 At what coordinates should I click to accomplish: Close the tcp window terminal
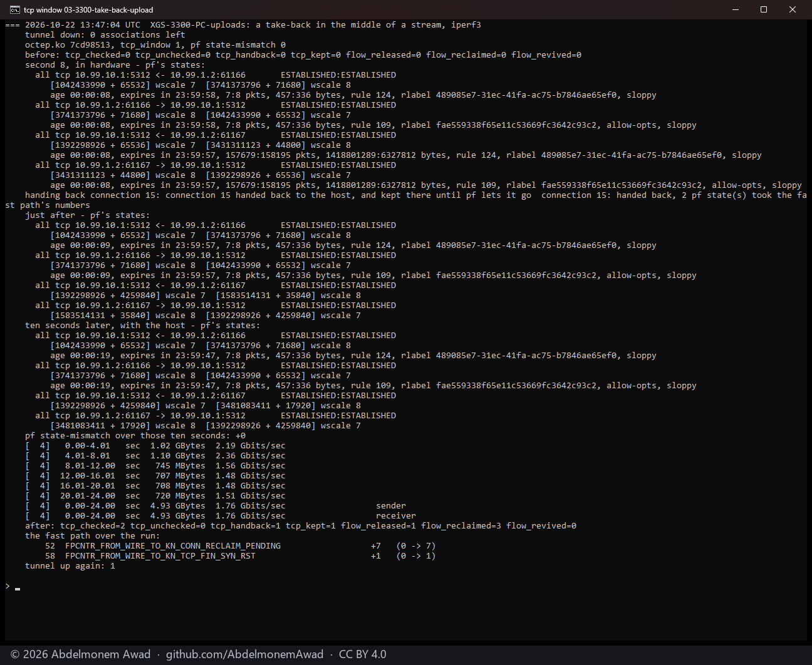coord(793,9)
